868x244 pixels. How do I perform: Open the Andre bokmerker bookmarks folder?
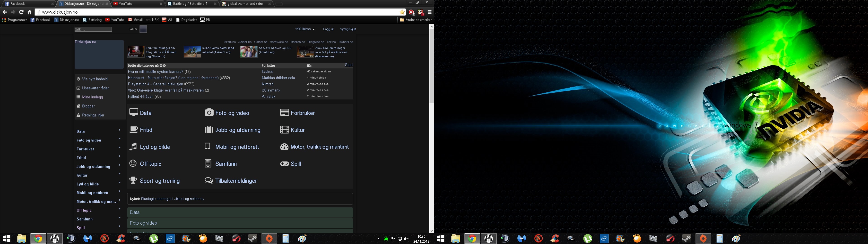pyautogui.click(x=416, y=20)
